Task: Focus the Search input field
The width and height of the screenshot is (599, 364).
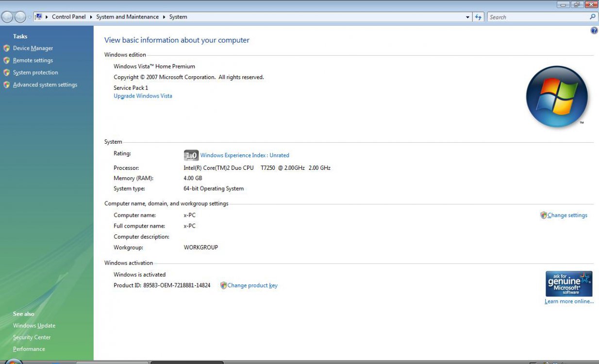Action: 538,17
